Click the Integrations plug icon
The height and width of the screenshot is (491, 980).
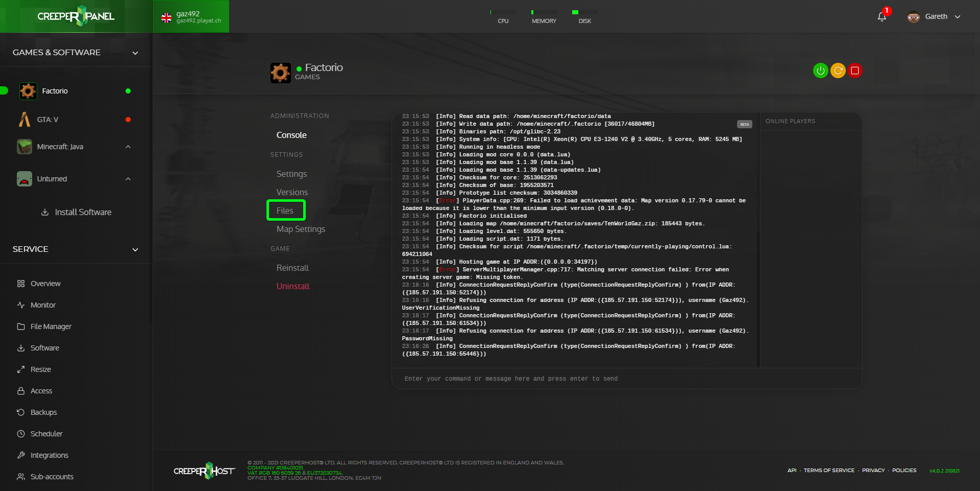21,455
